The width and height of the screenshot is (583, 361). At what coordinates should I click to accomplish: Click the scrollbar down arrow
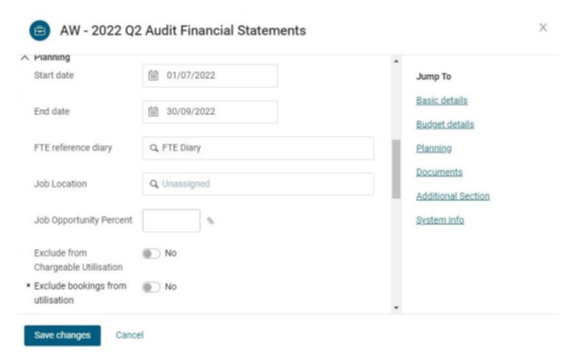point(396,307)
